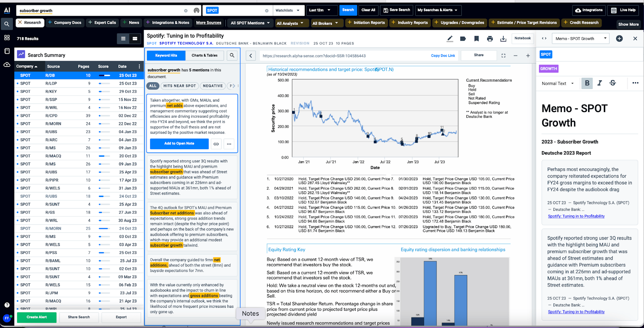Viewport: 644px width, 328px height.
Task: Open search within document magnifier icon
Action: (232, 56)
